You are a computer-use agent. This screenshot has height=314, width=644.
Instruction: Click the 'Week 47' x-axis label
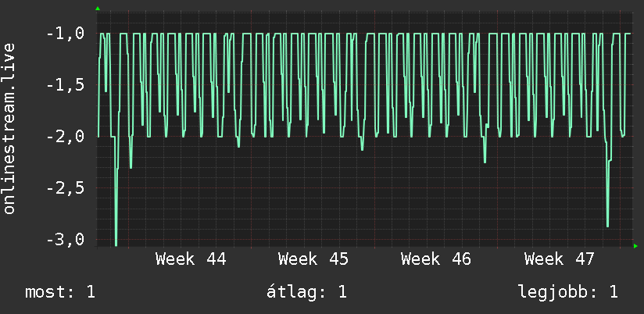[x=560, y=259]
